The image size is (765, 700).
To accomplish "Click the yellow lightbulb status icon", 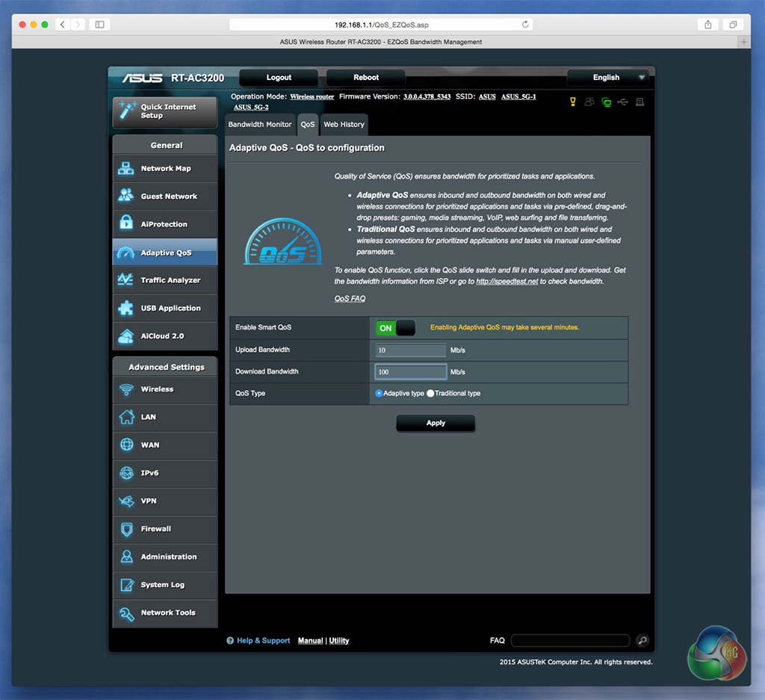I will [x=573, y=102].
